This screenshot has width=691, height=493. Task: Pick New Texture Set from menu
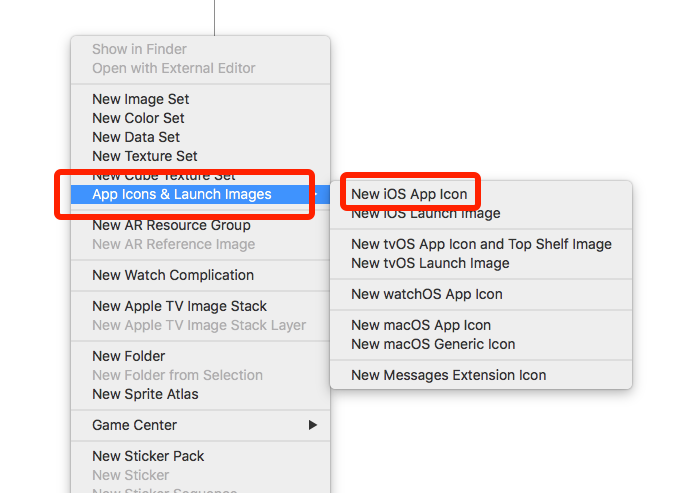coord(201,156)
